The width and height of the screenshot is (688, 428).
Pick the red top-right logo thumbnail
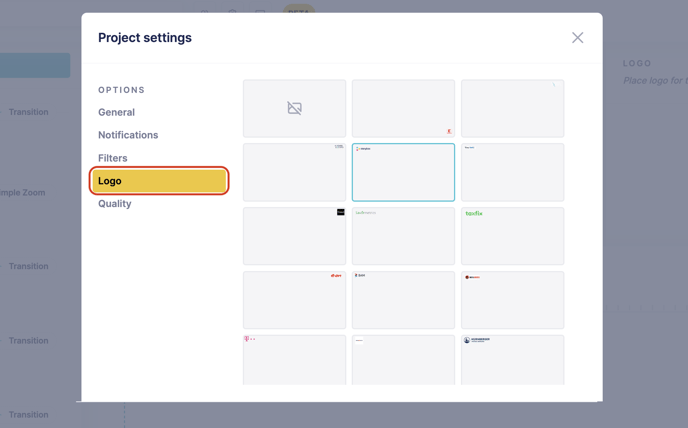click(x=294, y=300)
